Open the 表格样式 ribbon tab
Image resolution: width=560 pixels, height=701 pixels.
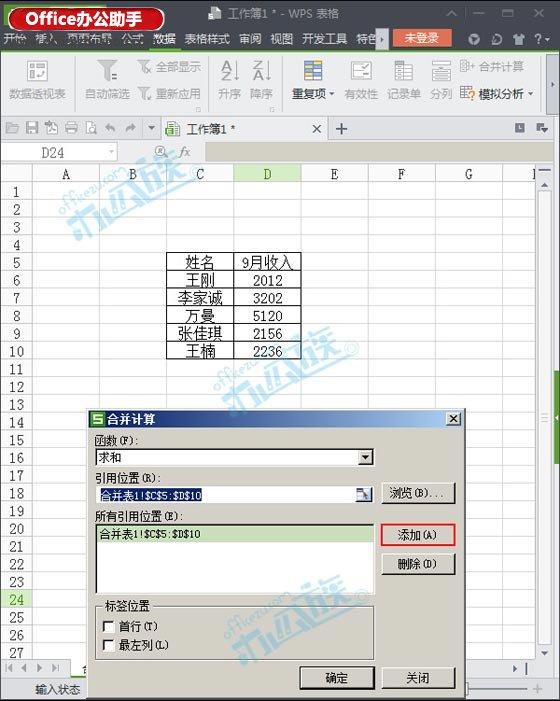207,39
